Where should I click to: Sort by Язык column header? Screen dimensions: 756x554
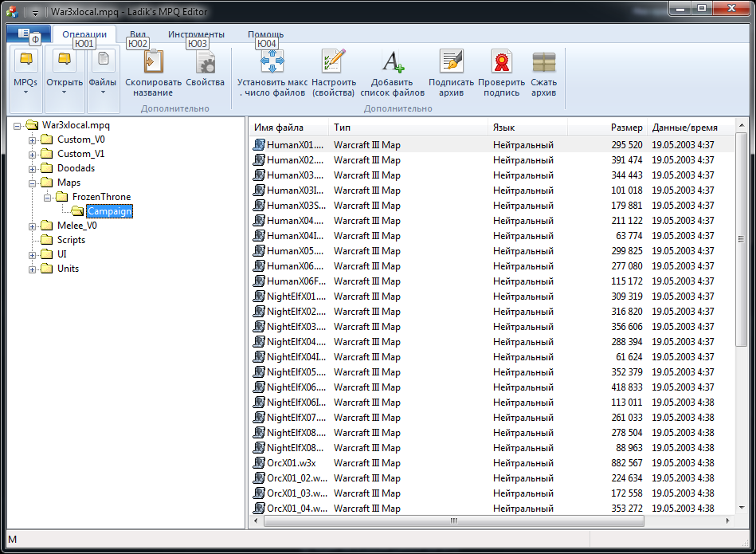(527, 128)
